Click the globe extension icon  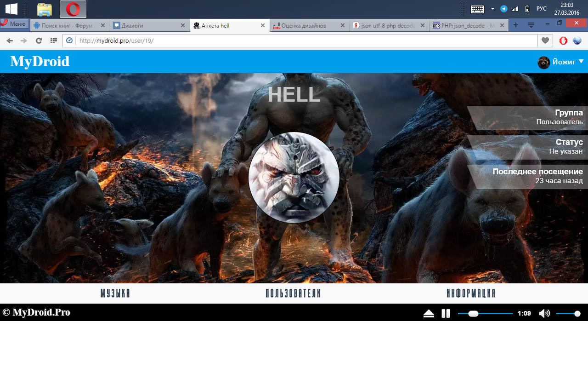point(577,40)
